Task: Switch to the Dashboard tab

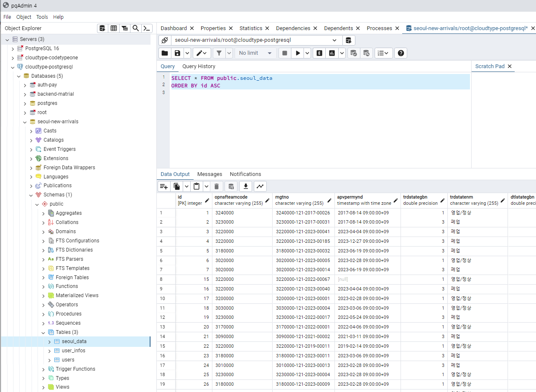Action: pyautogui.click(x=174, y=28)
